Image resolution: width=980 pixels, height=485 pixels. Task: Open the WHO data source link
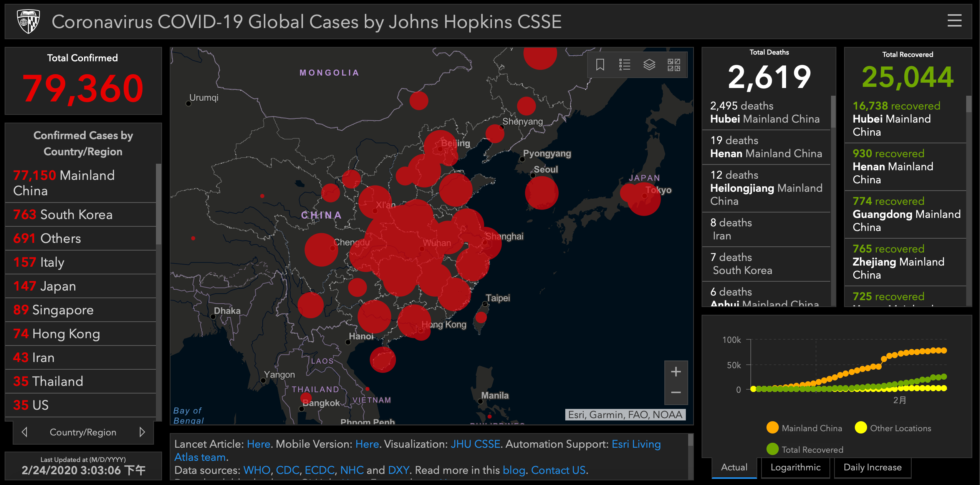pyautogui.click(x=257, y=470)
